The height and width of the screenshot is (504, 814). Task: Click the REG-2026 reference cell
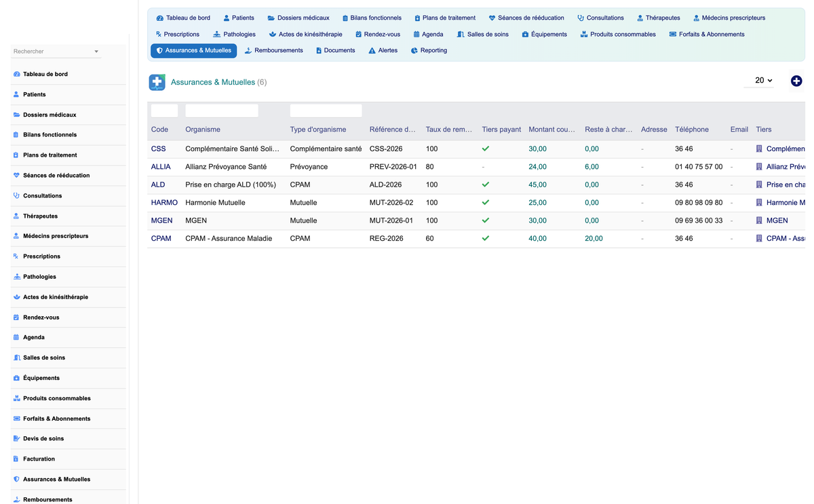tap(387, 238)
